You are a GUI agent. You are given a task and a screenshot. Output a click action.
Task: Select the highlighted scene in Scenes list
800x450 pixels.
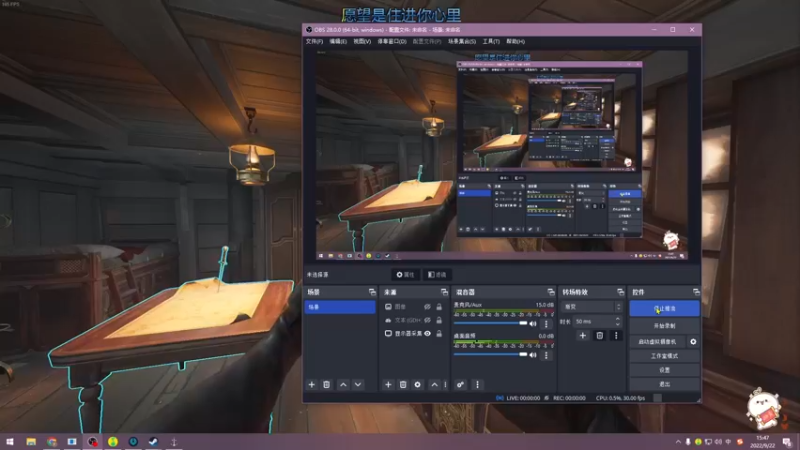pos(340,307)
